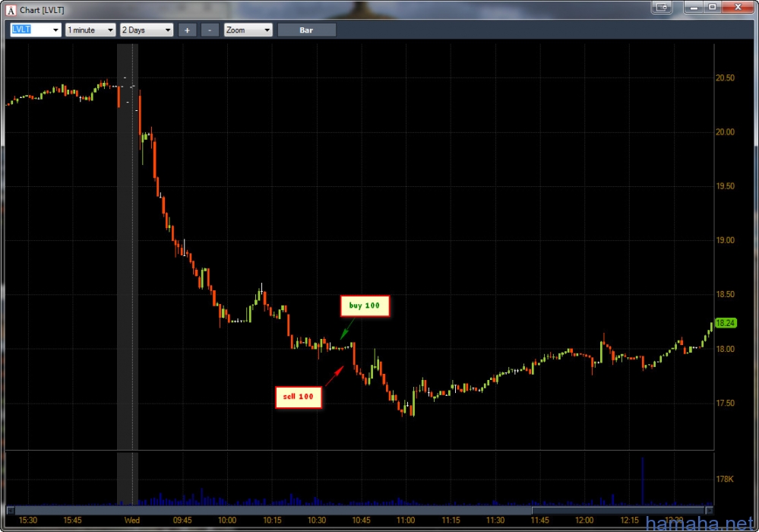Image resolution: width=759 pixels, height=532 pixels.
Task: Click the scrollbar left arrow
Action: click(10, 510)
